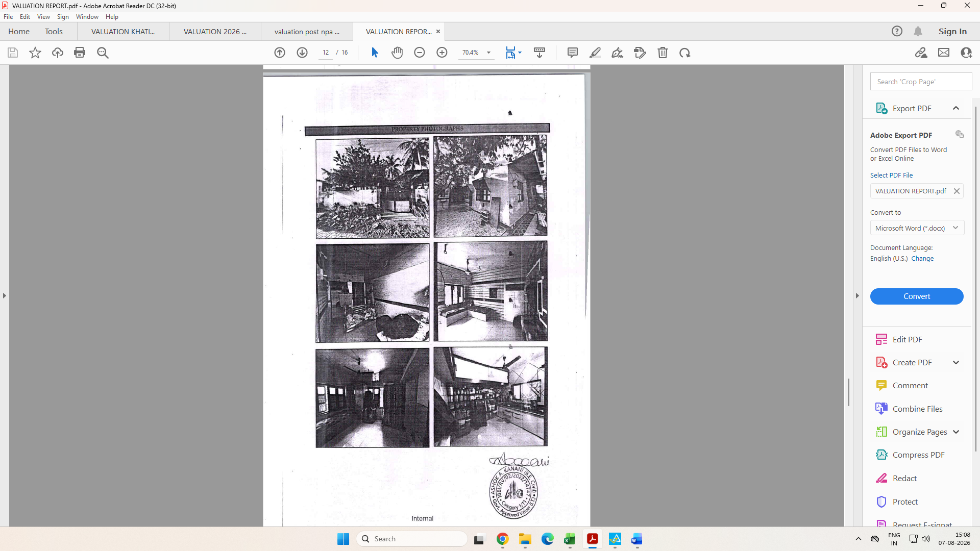Send file by email icon
The width and height of the screenshot is (980, 551).
(944, 53)
